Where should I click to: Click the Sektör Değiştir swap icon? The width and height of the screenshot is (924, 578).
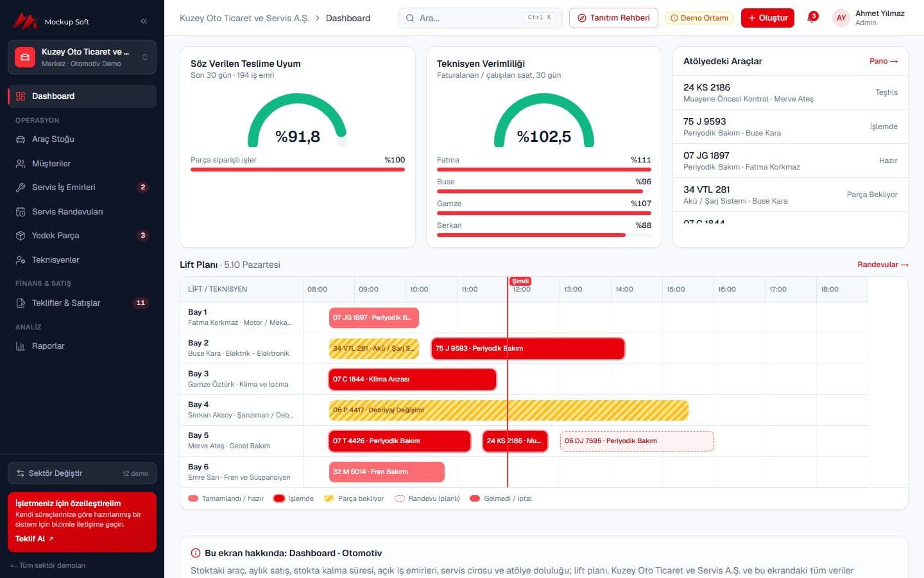(x=21, y=473)
